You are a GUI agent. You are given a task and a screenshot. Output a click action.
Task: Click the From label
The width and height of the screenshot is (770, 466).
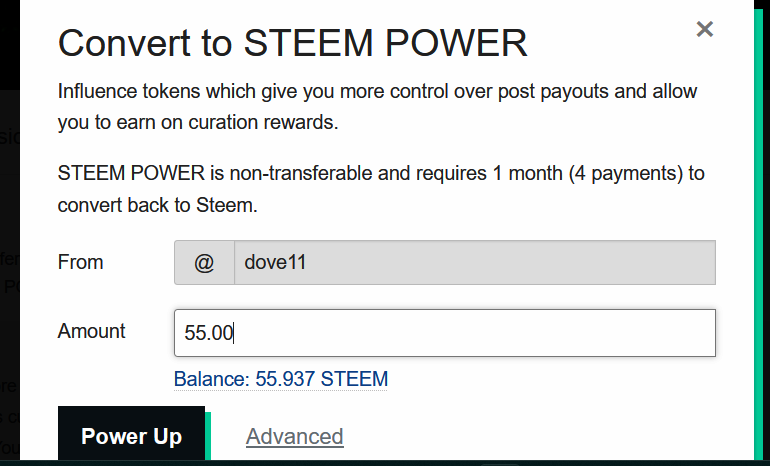click(x=81, y=262)
